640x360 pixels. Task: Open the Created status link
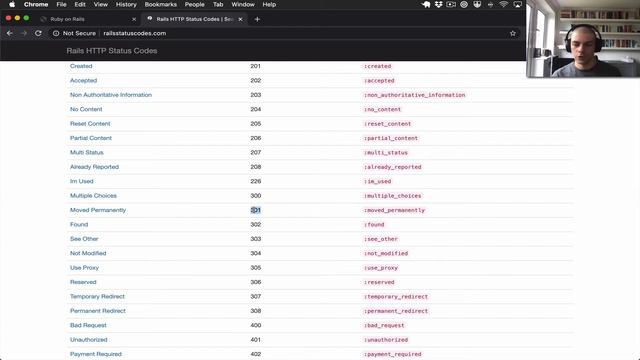81,66
